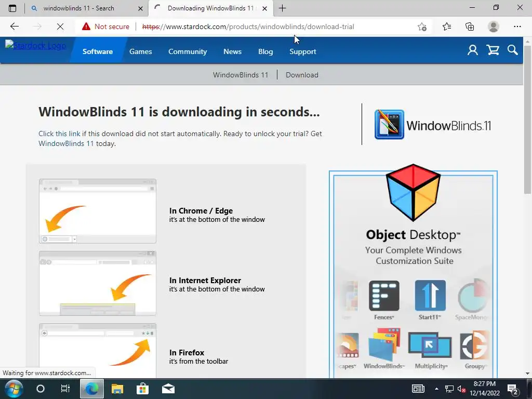This screenshot has width=532, height=399.
Task: Open the tab actions menu icon
Action: tap(12, 8)
